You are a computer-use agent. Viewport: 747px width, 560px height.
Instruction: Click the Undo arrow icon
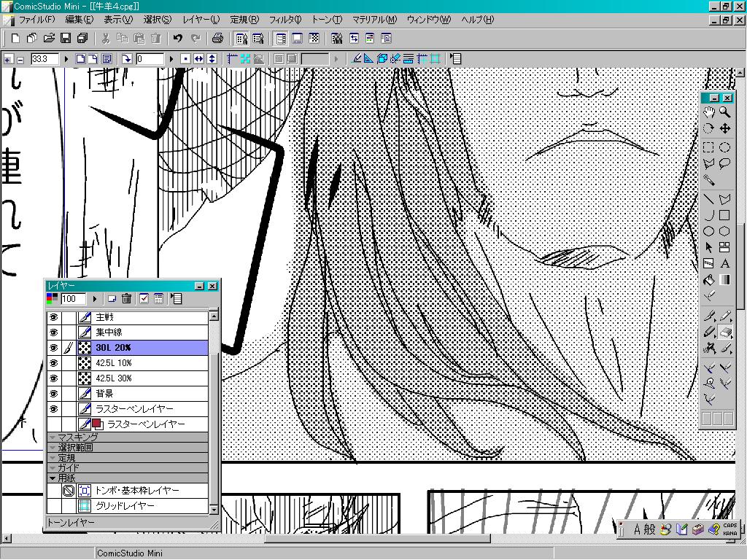178,38
